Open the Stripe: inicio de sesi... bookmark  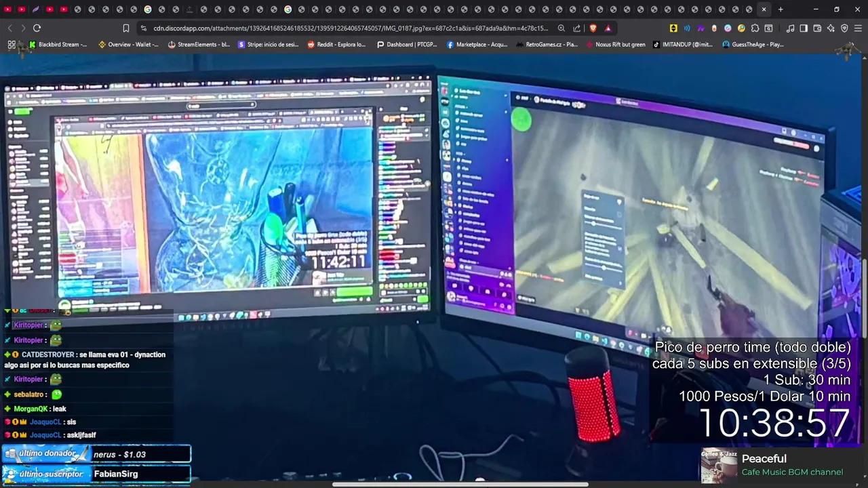pyautogui.click(x=268, y=45)
